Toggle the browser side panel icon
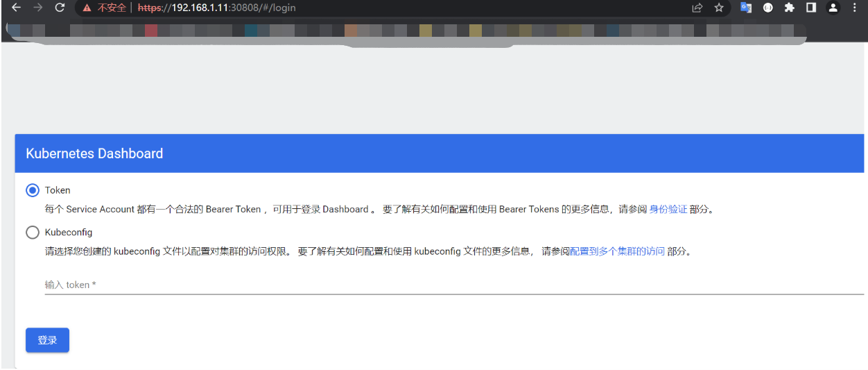The image size is (868, 370). click(811, 8)
